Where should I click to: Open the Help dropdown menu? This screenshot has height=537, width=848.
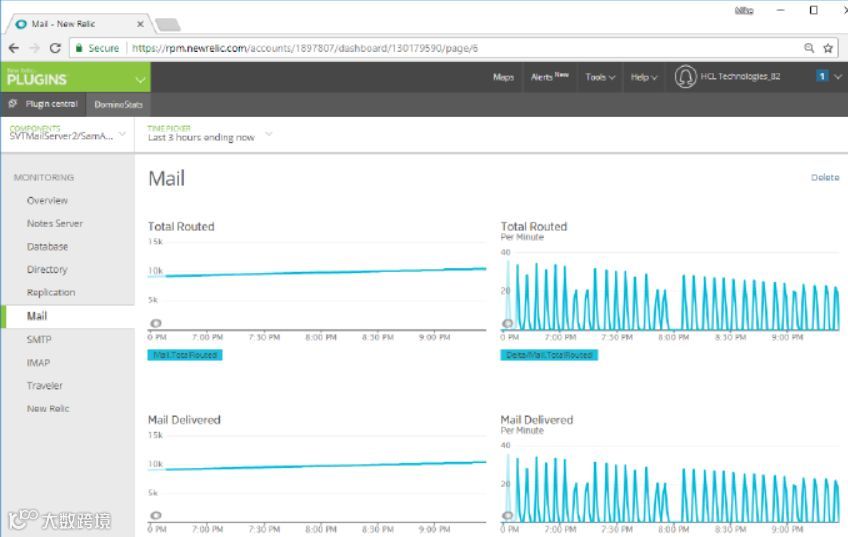(644, 77)
